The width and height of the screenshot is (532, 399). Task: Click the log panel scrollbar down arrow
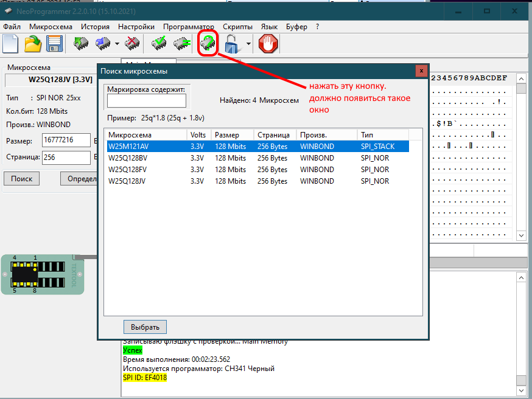click(521, 391)
